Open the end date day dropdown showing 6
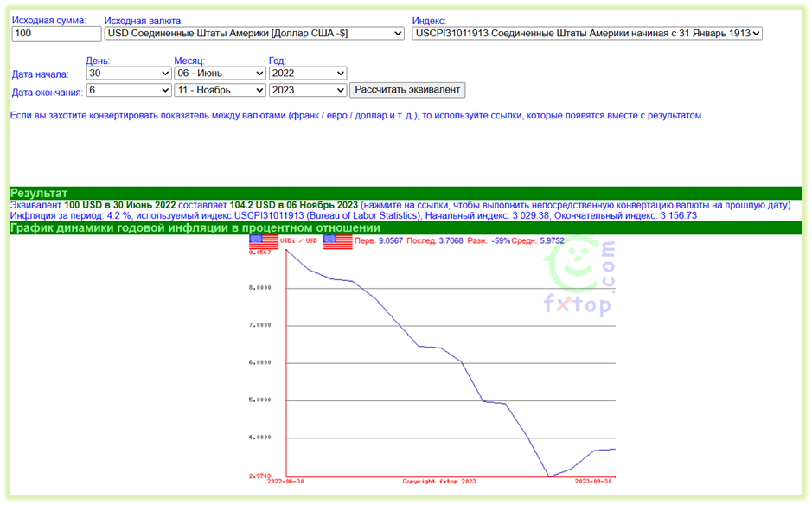 tap(129, 90)
